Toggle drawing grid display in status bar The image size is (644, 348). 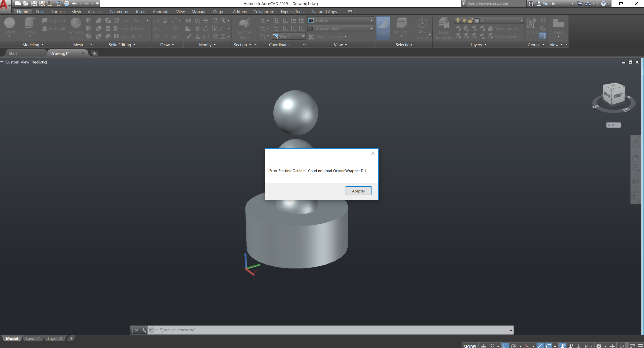(484, 346)
